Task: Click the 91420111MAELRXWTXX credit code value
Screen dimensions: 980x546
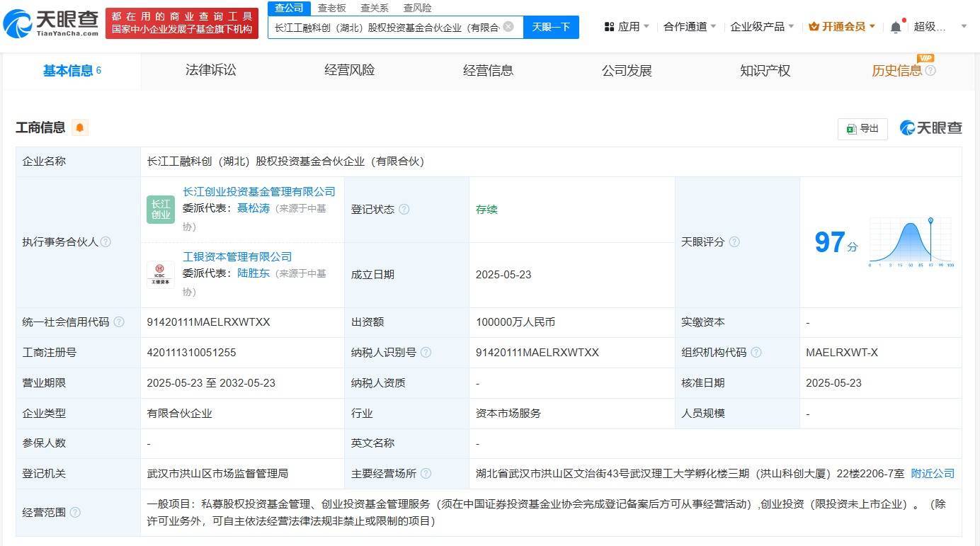Action: click(208, 322)
